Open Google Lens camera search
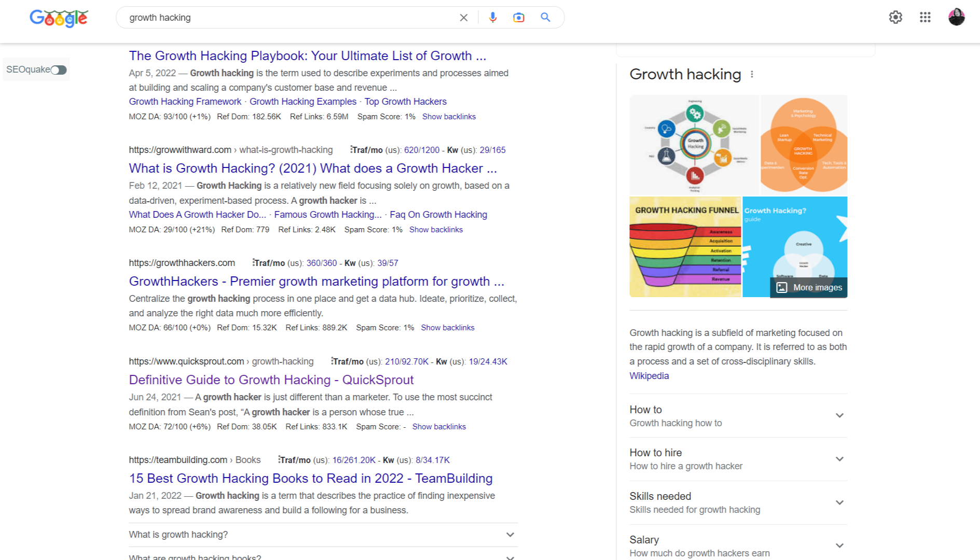Image resolution: width=980 pixels, height=560 pixels. point(518,17)
